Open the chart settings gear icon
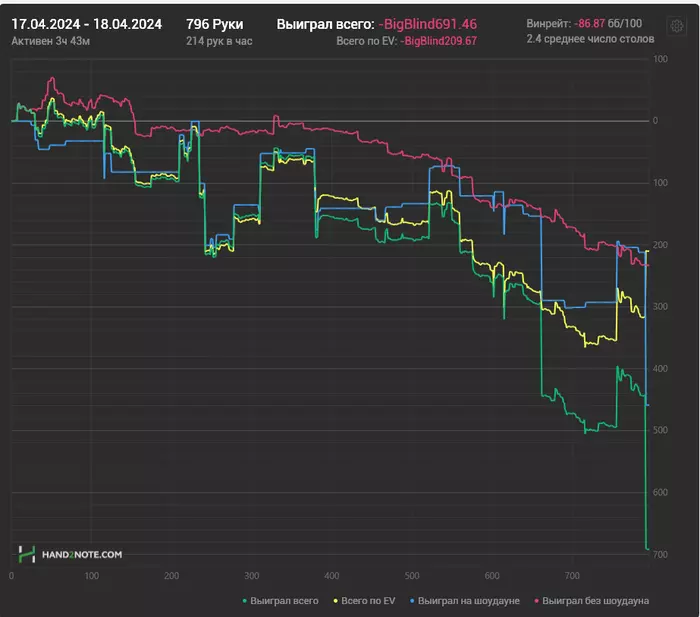 [677, 26]
